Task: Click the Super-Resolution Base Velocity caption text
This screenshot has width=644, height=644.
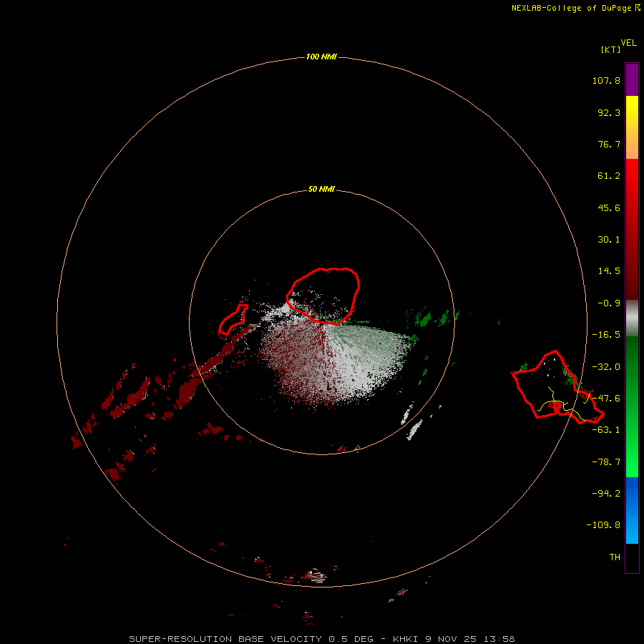Action: (x=321, y=639)
